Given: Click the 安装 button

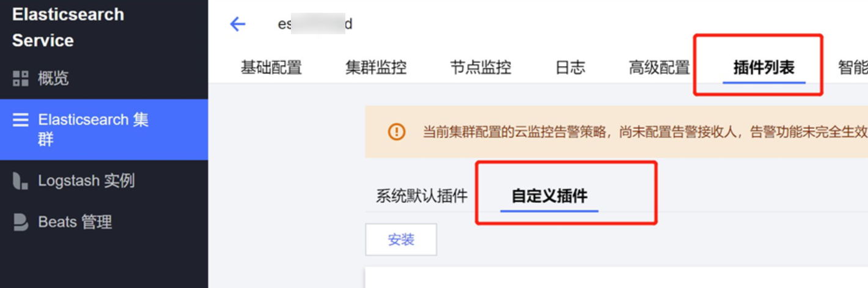Looking at the screenshot, I should point(401,240).
